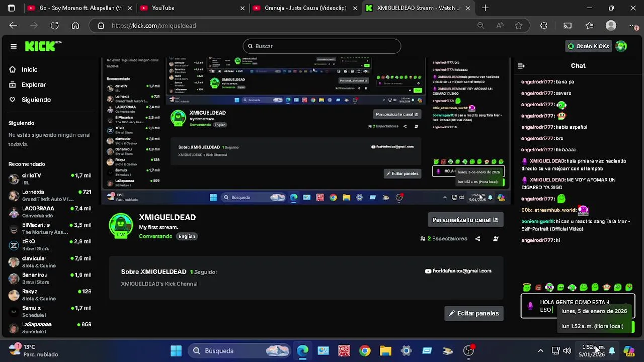Screen dimensions: 644x362
Task: Open recommended channel Rakyz
Action: coord(50,295)
